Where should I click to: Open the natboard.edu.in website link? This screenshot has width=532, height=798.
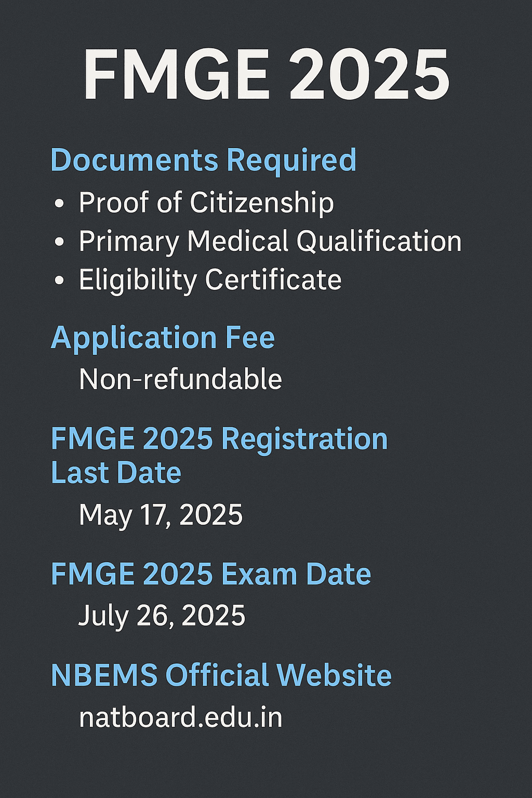coord(181,717)
